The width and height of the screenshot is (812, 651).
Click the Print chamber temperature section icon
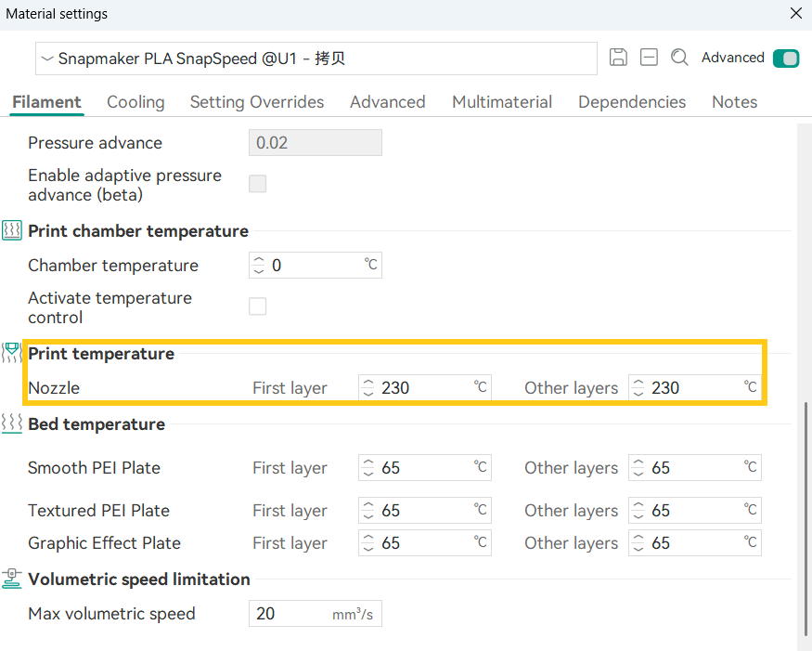click(x=12, y=230)
